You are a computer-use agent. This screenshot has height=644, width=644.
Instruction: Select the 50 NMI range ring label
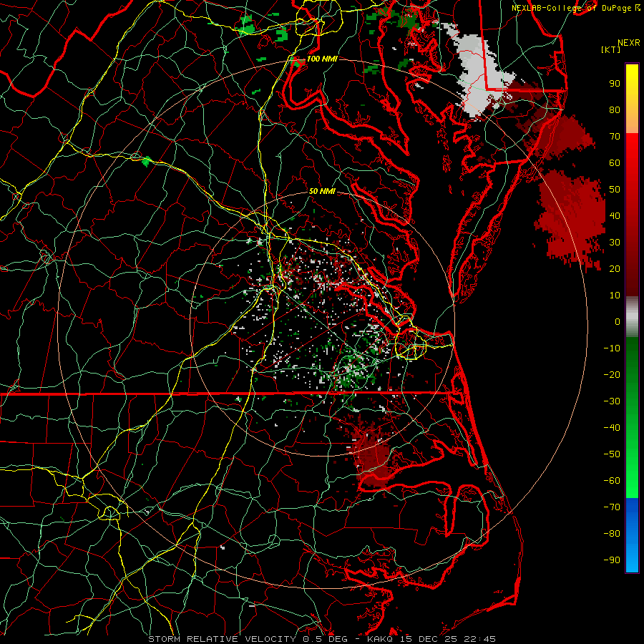click(x=322, y=191)
